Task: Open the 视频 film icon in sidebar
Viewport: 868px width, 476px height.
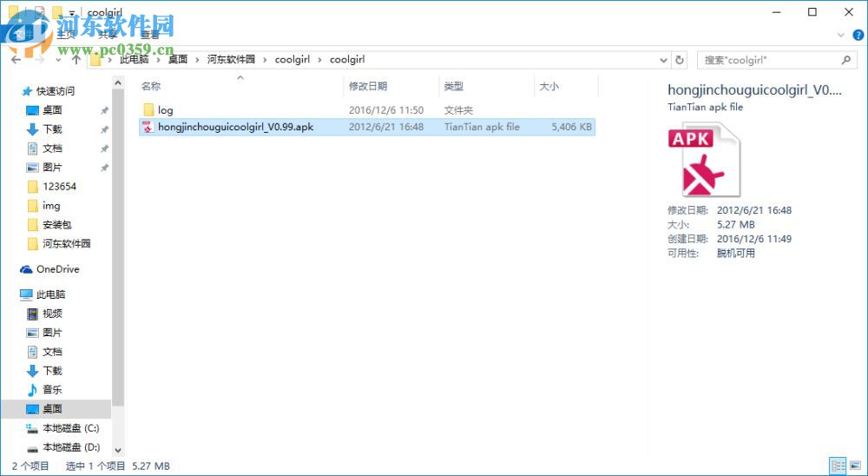Action: [x=33, y=314]
